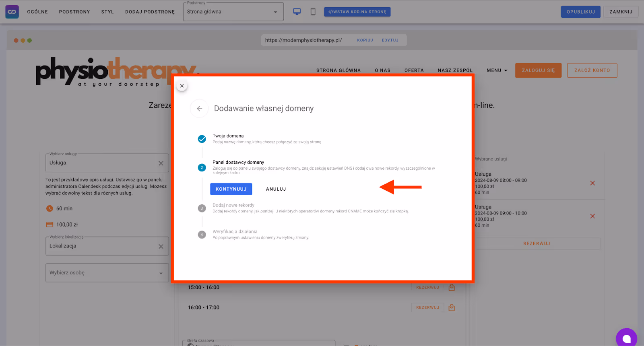The height and width of the screenshot is (346, 644).
Task: Click step 1 Twoja domena checkmark
Action: (202, 139)
